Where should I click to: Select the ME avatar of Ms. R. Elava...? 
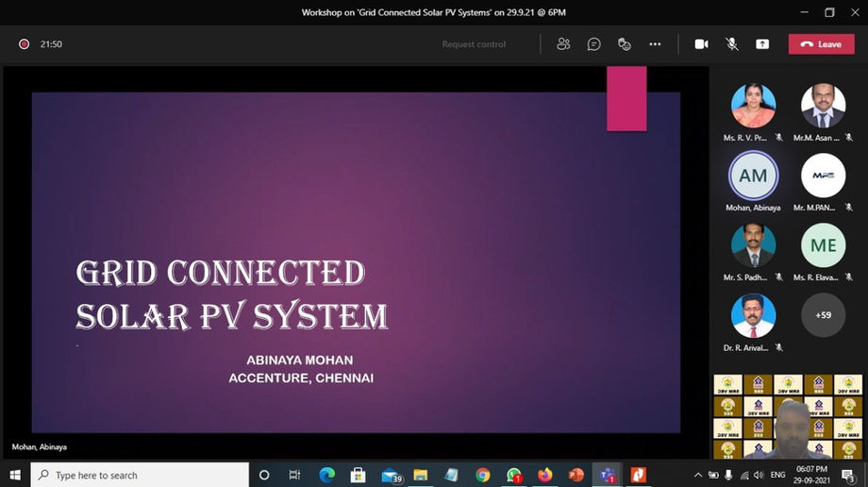coord(823,244)
